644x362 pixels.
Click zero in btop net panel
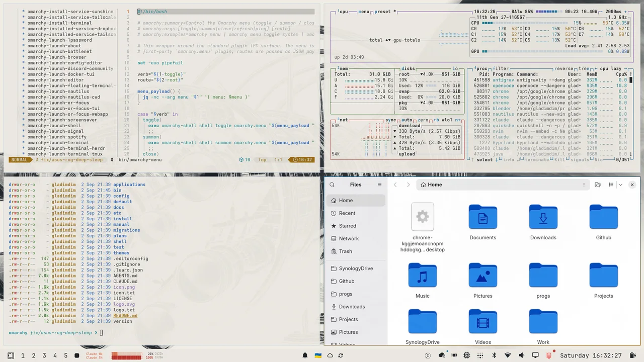pyautogui.click(x=423, y=120)
